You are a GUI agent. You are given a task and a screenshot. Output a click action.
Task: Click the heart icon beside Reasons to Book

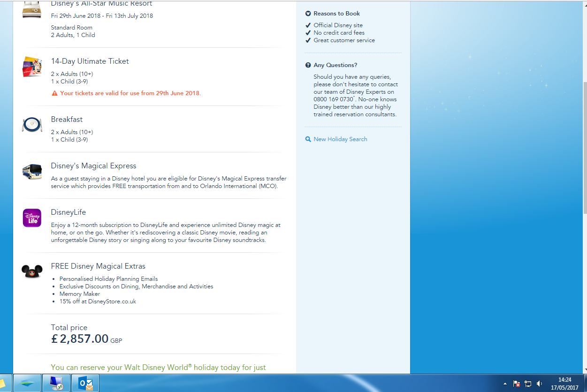(308, 14)
